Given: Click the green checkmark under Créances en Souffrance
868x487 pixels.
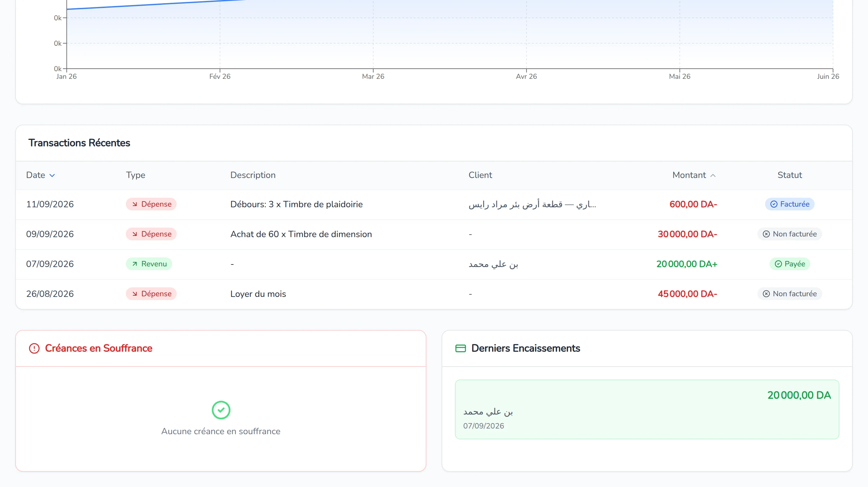Looking at the screenshot, I should coord(221,410).
